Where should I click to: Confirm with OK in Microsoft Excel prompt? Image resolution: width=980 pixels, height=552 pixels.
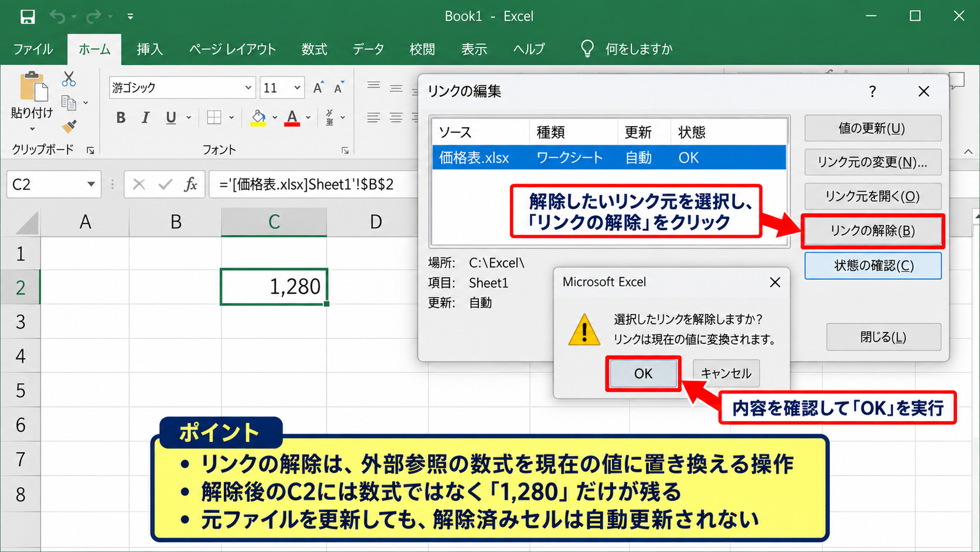(x=643, y=374)
